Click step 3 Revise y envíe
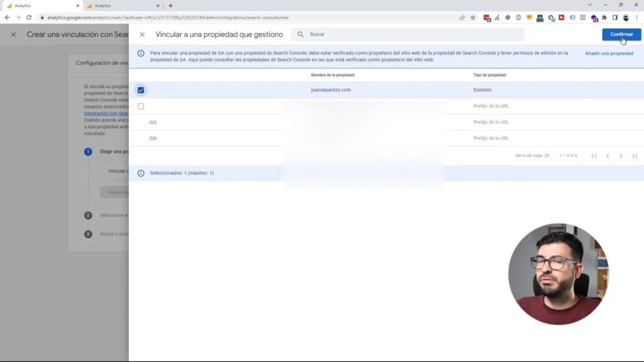 click(x=114, y=234)
